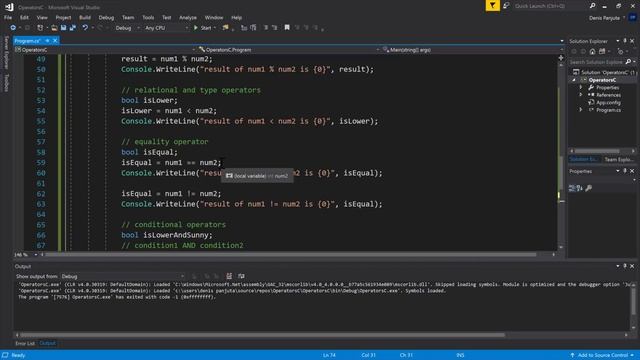Collapse the OperatorsC project node
The height and width of the screenshot is (360, 640).
(x=574, y=80)
